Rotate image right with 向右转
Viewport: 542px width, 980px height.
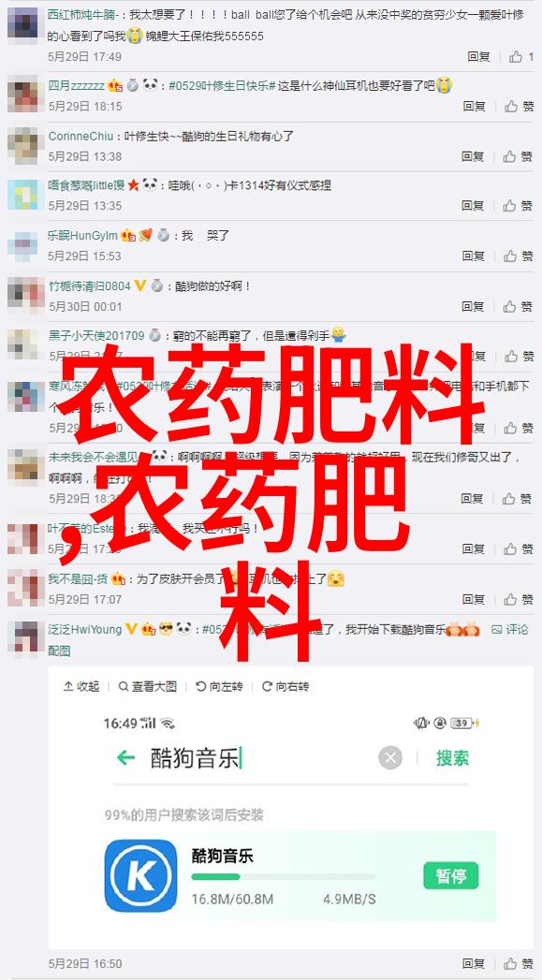[x=286, y=686]
